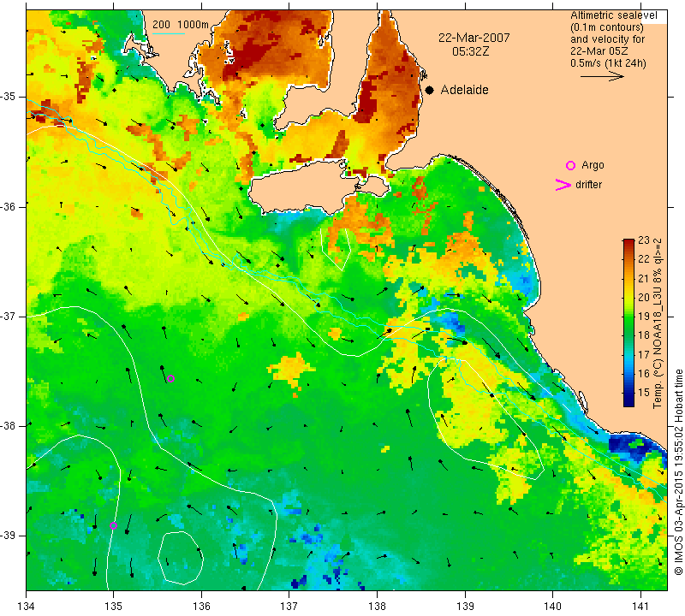Click the 21 value on temperature scale
Viewport: 685px width, 616px height.
click(644, 278)
